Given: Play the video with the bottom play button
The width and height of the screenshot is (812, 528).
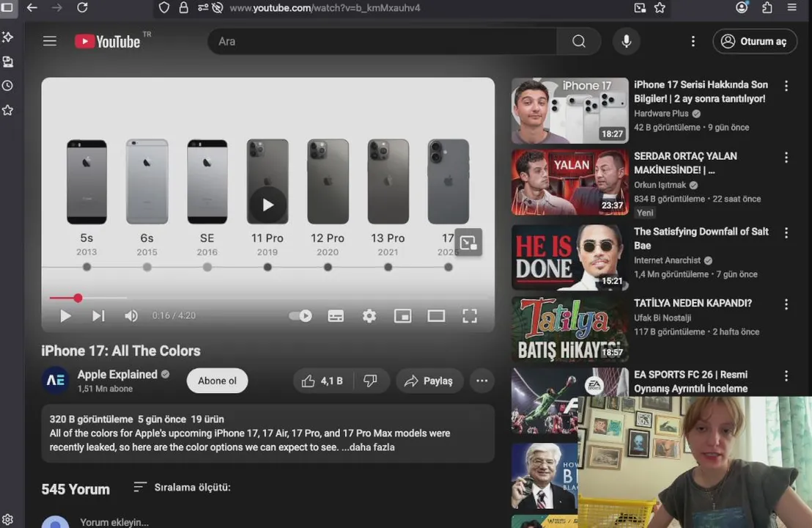Looking at the screenshot, I should point(65,315).
